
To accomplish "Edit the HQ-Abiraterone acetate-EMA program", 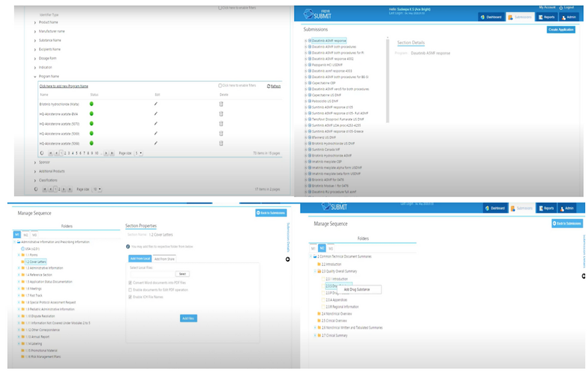I will pyautogui.click(x=155, y=113).
